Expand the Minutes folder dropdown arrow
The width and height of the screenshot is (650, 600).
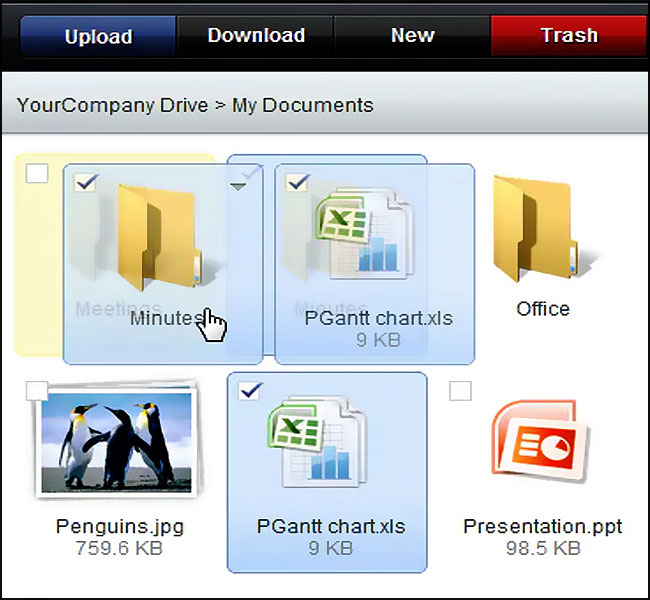pyautogui.click(x=238, y=187)
